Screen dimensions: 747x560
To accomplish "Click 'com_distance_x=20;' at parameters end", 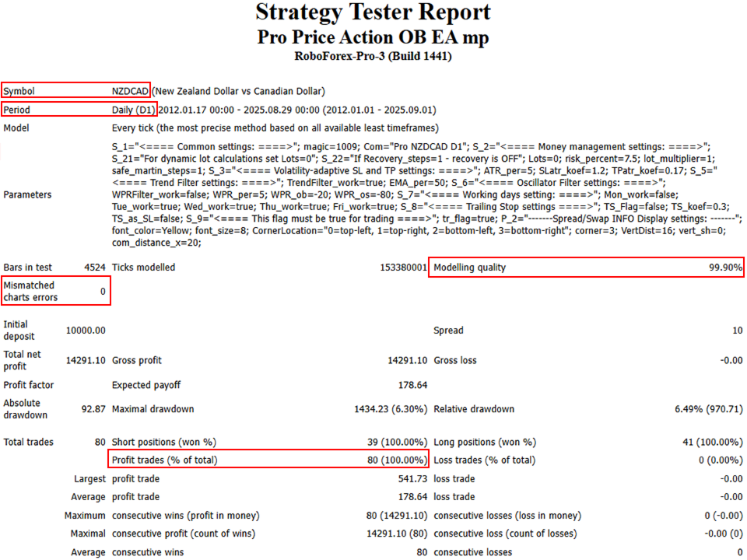I will [x=156, y=243].
